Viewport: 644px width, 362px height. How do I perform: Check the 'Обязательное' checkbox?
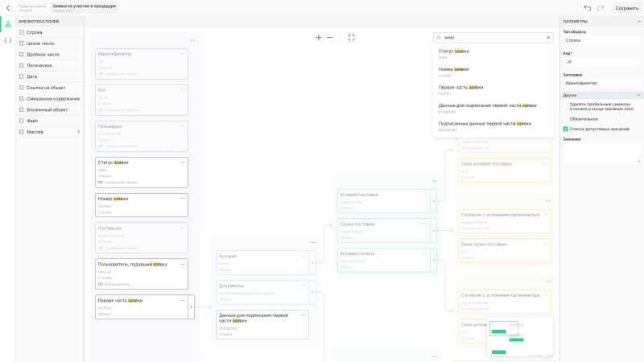[566, 118]
